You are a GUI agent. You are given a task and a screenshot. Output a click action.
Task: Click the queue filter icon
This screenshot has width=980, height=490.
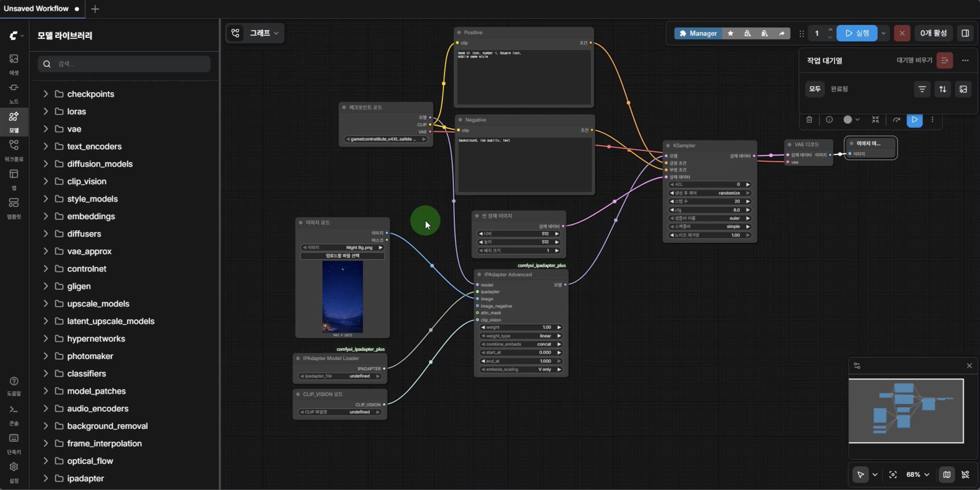click(922, 89)
